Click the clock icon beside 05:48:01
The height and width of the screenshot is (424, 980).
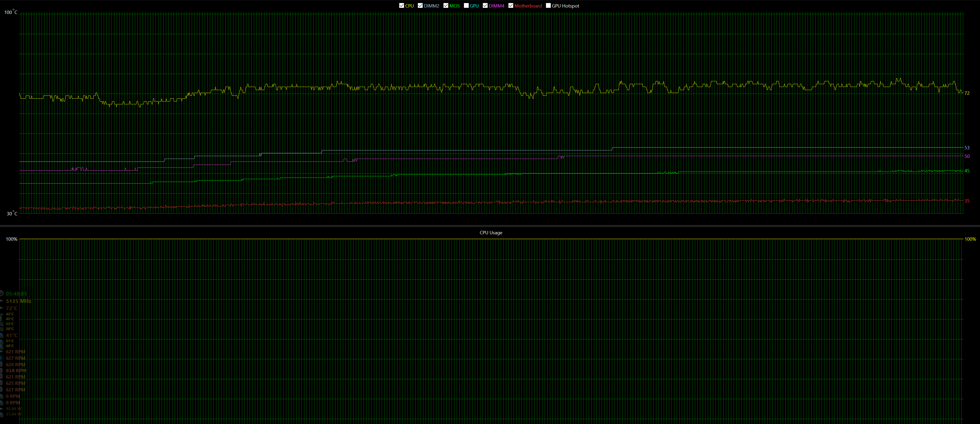1,294
